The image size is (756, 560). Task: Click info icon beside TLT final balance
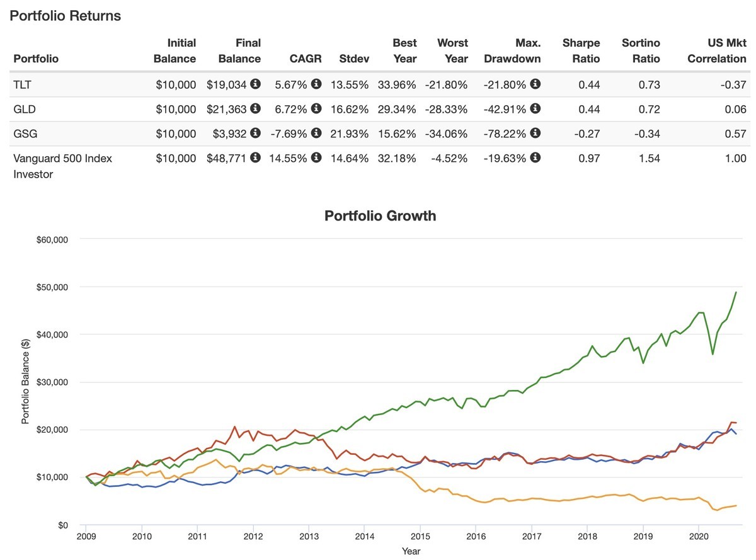point(255,84)
